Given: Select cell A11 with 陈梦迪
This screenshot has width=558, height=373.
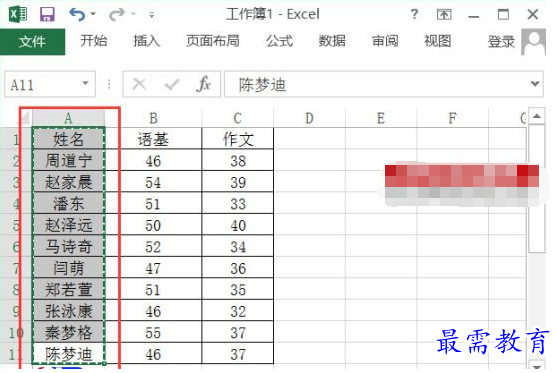Looking at the screenshot, I should click(x=68, y=353).
